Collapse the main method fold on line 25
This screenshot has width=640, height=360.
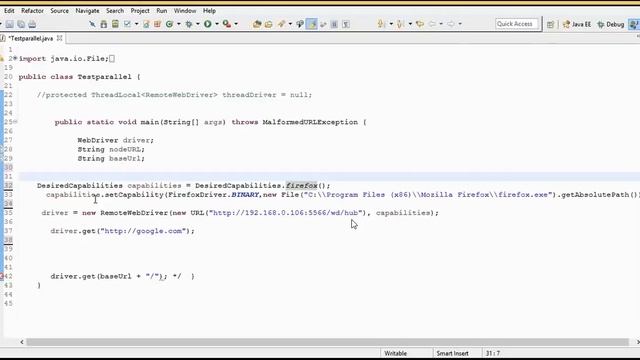coord(15,122)
